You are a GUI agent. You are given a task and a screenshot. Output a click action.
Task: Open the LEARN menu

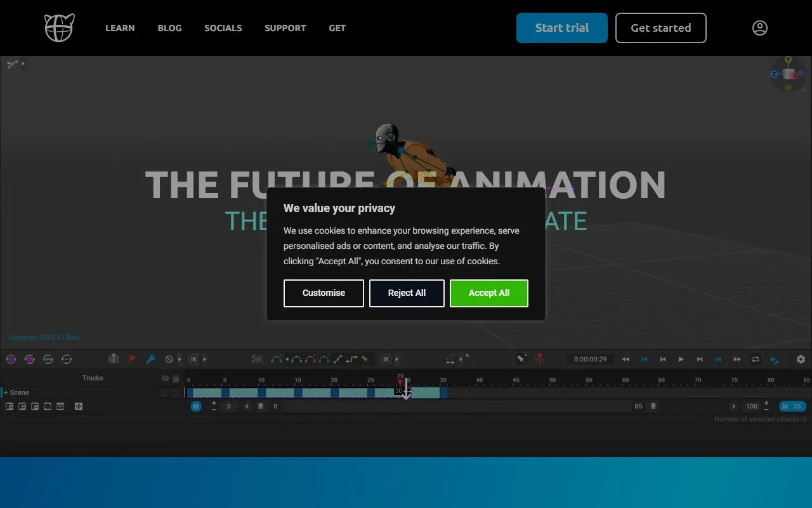click(x=120, y=28)
